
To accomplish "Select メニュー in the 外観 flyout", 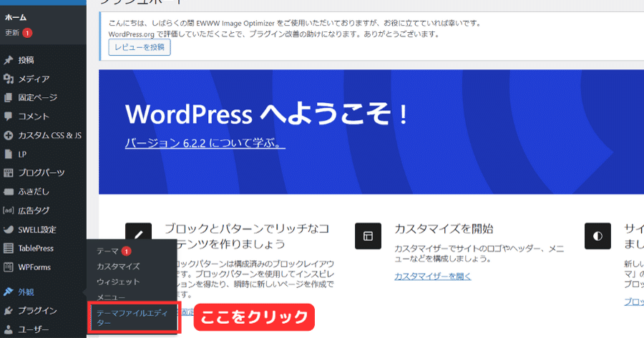I will click(111, 297).
